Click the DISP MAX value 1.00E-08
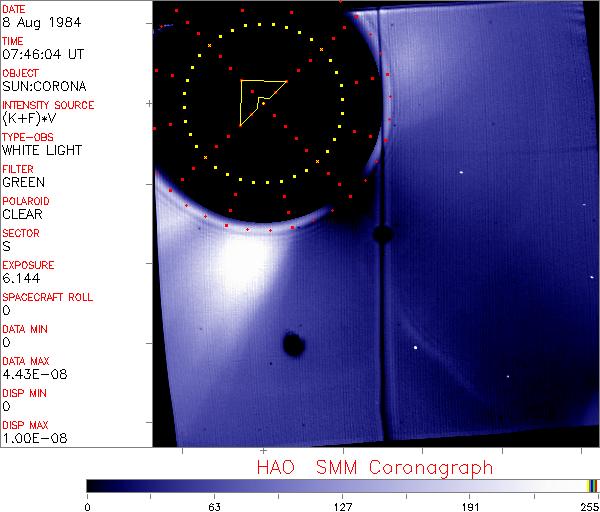 tap(35, 438)
